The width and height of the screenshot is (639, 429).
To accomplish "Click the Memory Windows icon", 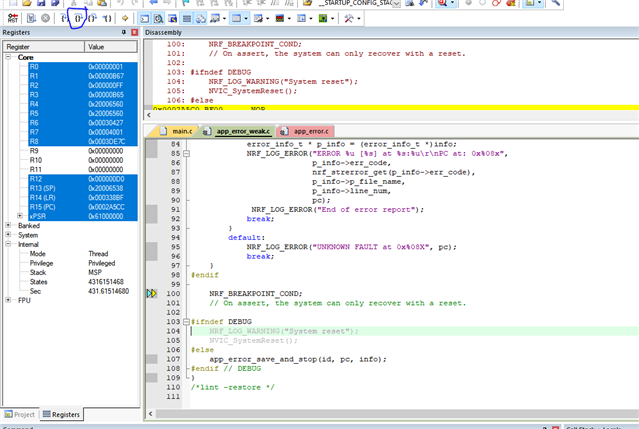I will (236, 18).
